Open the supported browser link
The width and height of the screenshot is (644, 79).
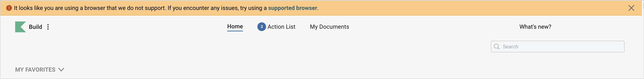point(293,8)
